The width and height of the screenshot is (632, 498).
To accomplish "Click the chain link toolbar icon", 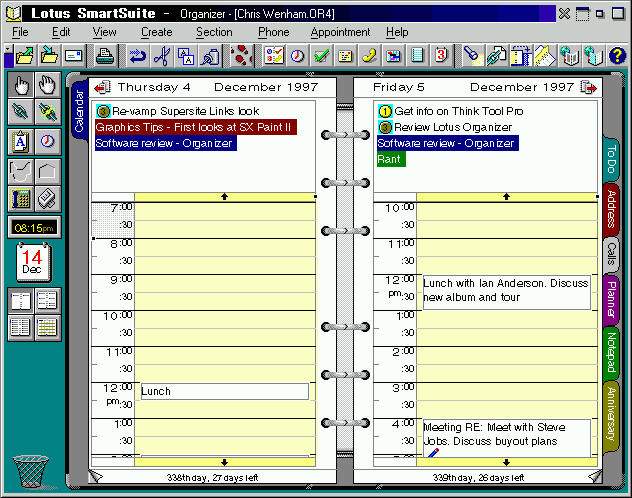I will tap(496, 56).
